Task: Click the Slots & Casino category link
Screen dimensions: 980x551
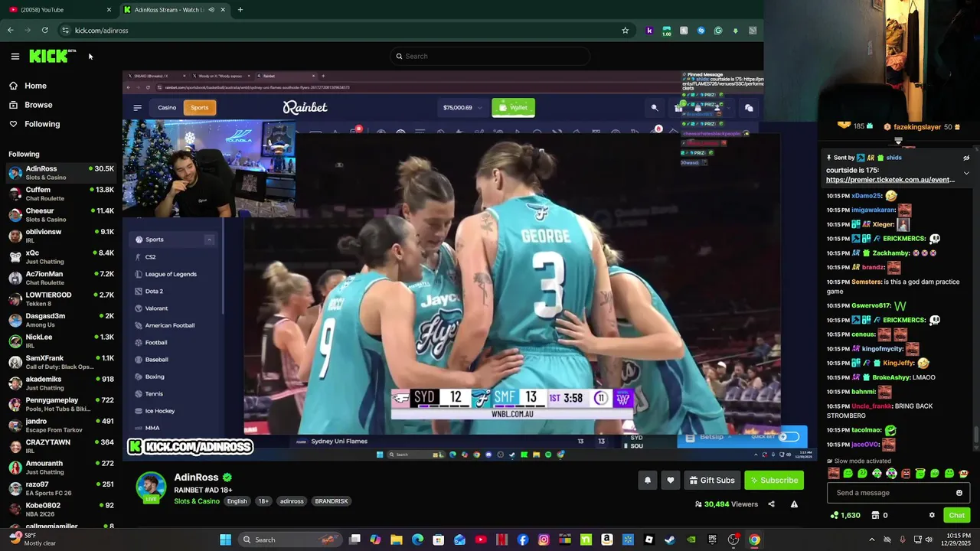Action: click(197, 501)
